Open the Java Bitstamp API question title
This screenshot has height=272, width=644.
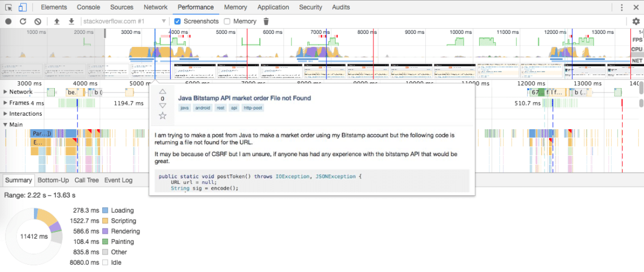click(x=245, y=98)
